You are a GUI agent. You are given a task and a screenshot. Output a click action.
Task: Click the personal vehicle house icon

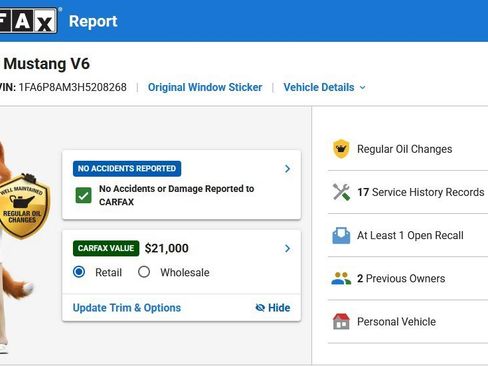(x=341, y=322)
